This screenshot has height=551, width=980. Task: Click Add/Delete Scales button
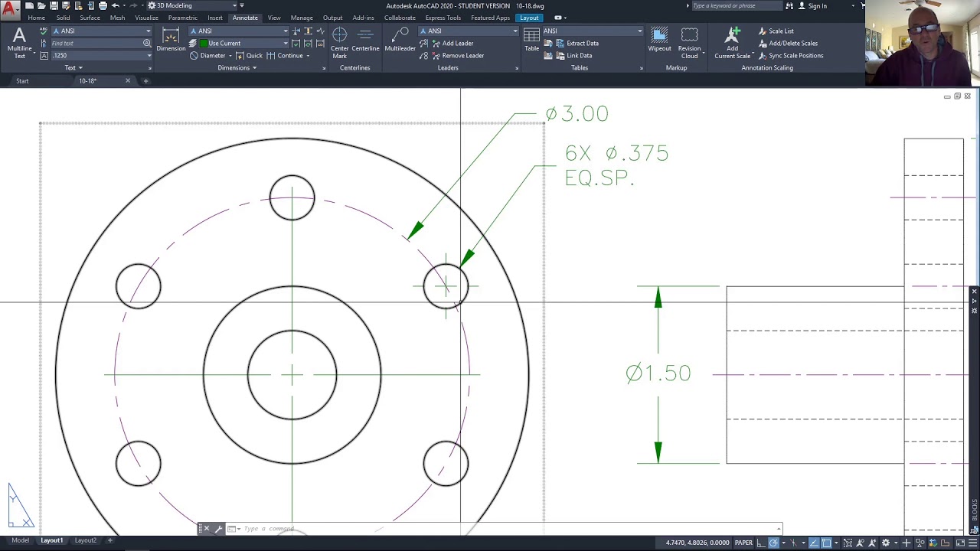[x=787, y=43]
